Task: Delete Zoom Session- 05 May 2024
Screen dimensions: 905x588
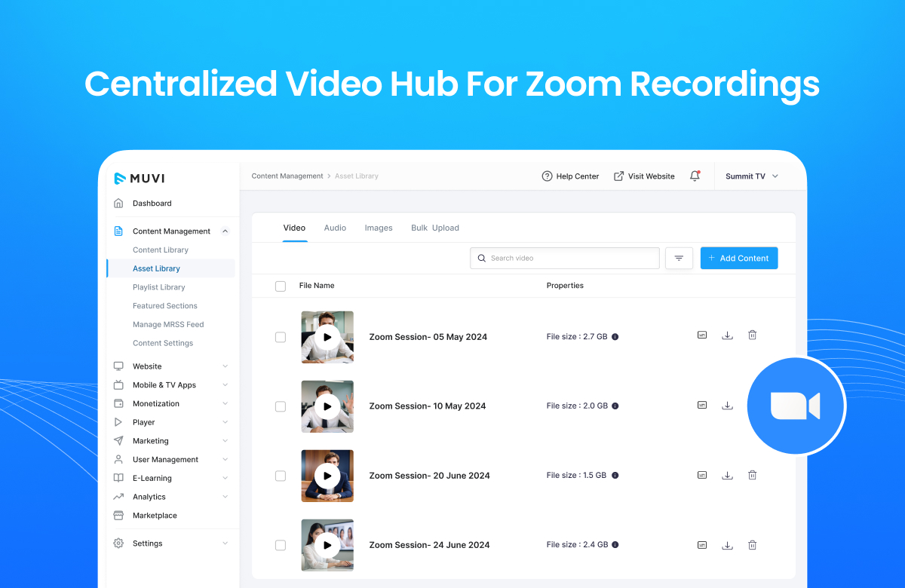Action: tap(752, 335)
